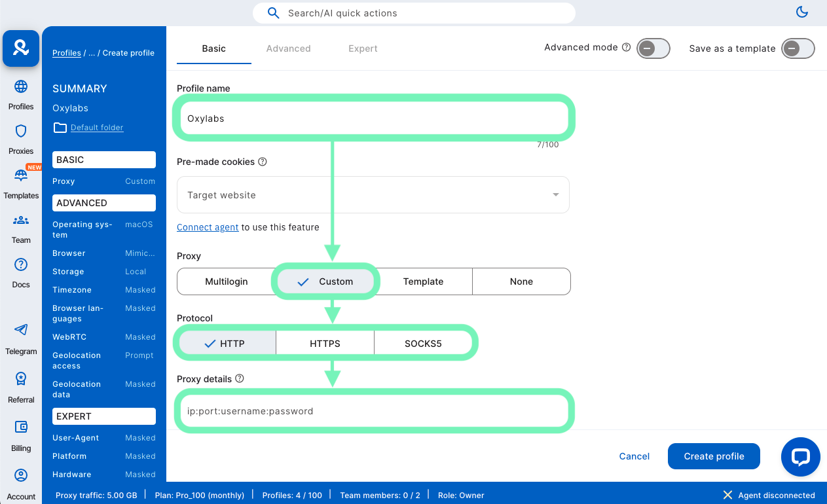Expand the Target website dropdown

(x=373, y=195)
